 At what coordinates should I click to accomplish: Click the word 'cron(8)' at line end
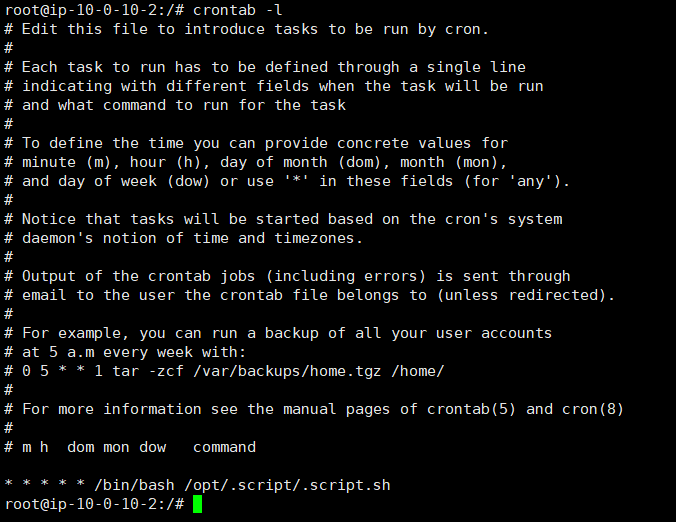point(593,409)
